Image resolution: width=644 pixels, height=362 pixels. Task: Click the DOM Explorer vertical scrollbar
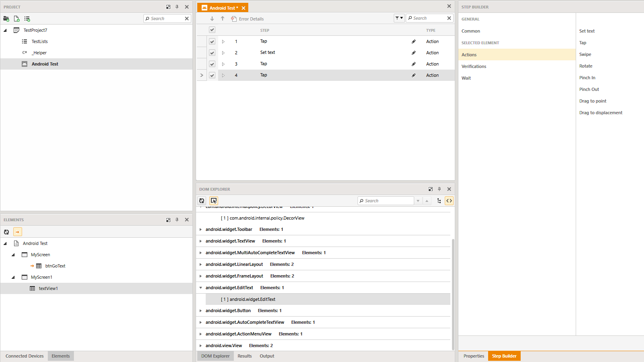point(453,294)
